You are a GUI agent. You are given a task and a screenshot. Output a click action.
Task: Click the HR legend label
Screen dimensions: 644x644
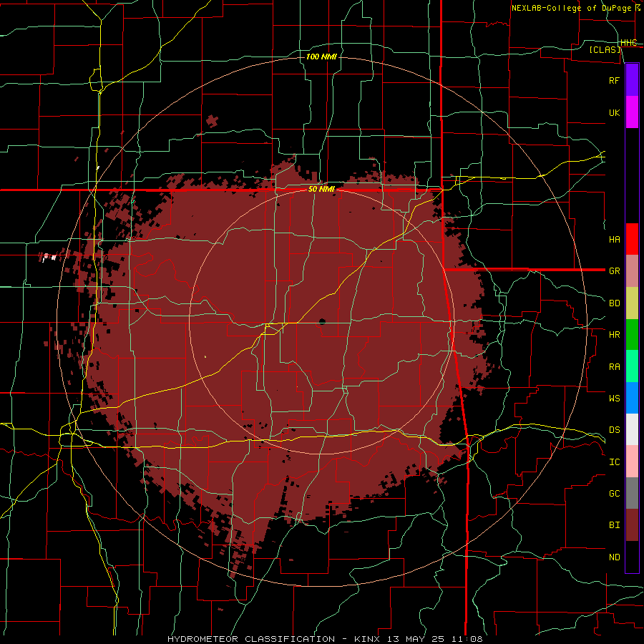(x=615, y=335)
